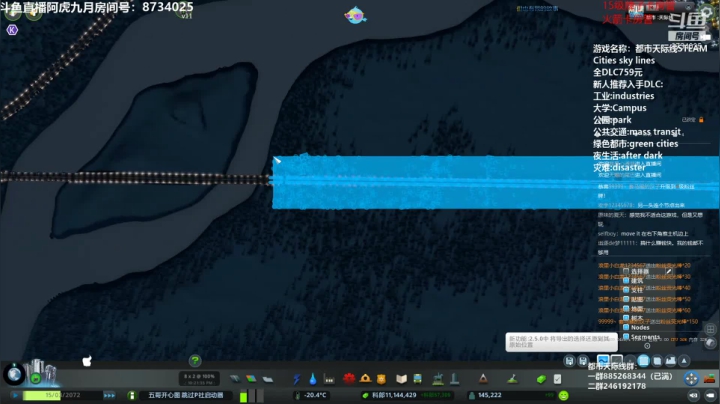Open the settings gear at top right
Screen dimensions: 720x404
pos(707,13)
